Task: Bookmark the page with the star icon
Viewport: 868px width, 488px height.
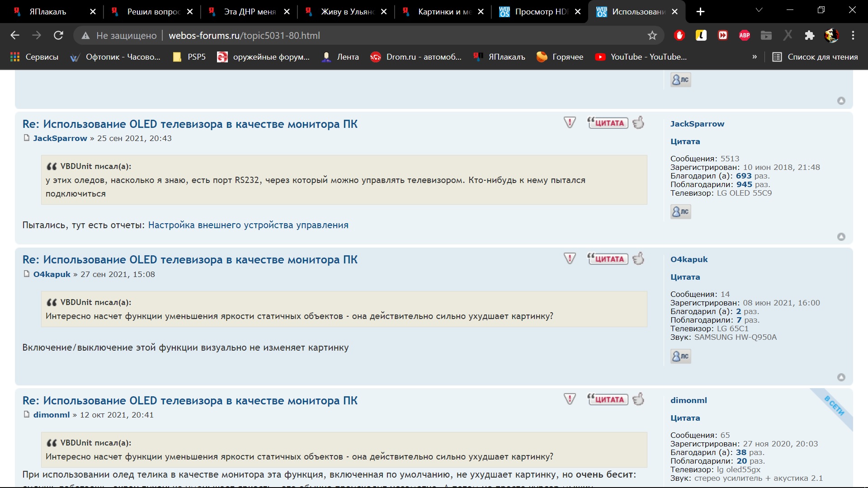Action: point(652,35)
